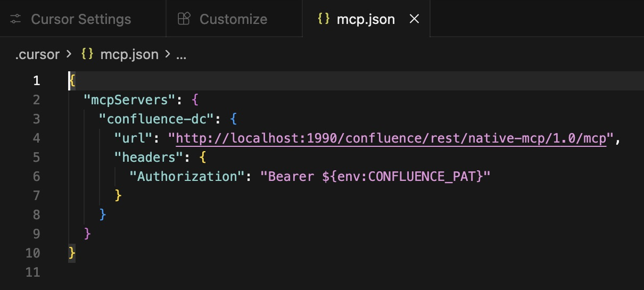Click the opening brace on line 1
Viewport: 644px width, 290px height.
pyautogui.click(x=72, y=80)
